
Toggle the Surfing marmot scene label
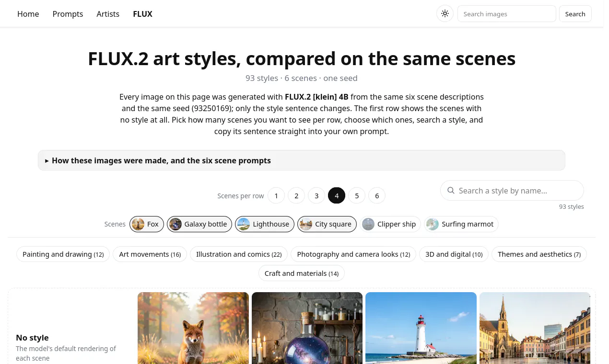pyautogui.click(x=468, y=224)
